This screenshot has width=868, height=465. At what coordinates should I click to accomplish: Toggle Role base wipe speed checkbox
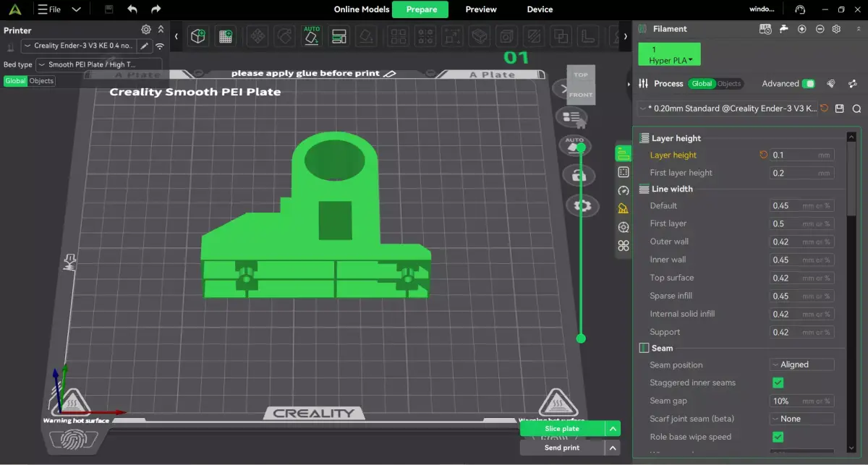click(x=778, y=437)
